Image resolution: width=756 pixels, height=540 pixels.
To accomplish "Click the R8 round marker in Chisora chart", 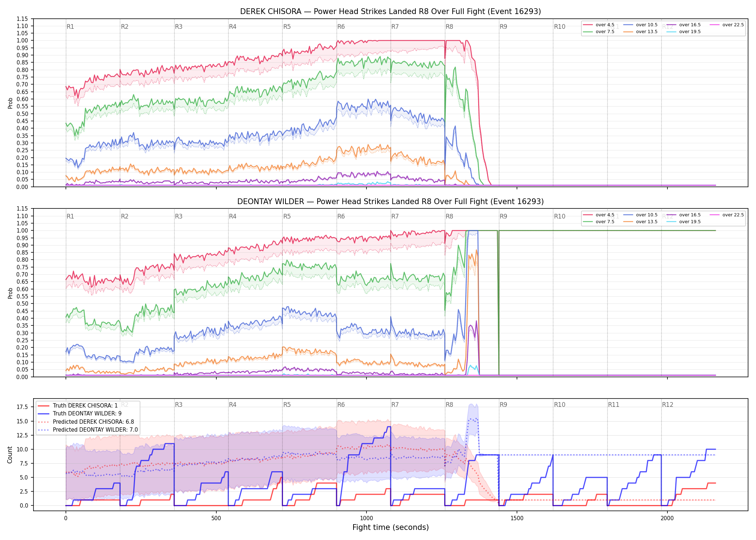I will pos(449,27).
